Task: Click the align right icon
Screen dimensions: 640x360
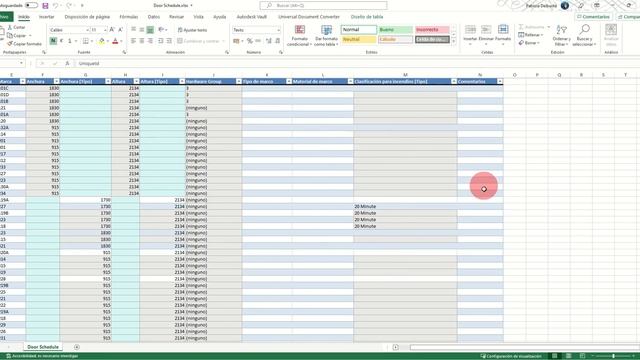Action: pyautogui.click(x=151, y=41)
